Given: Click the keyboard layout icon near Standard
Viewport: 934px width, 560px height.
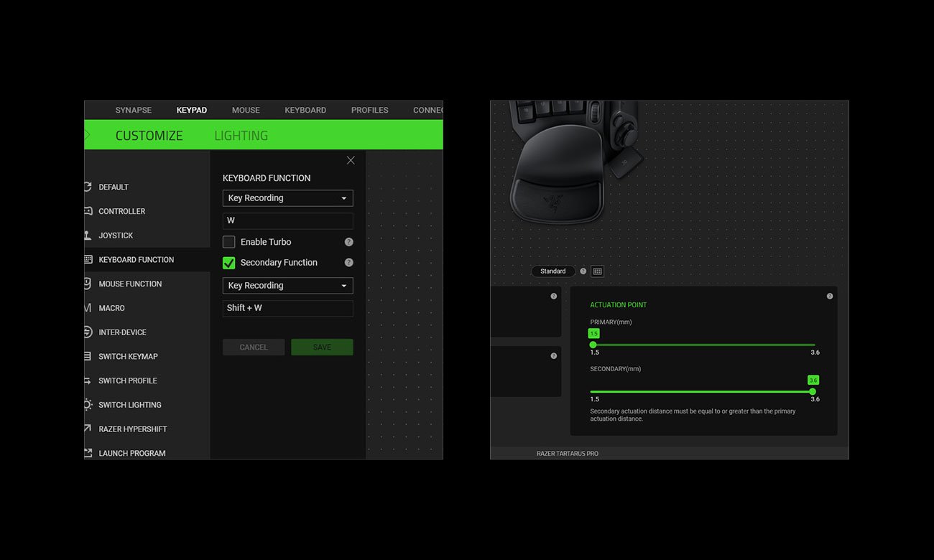Looking at the screenshot, I should [597, 271].
